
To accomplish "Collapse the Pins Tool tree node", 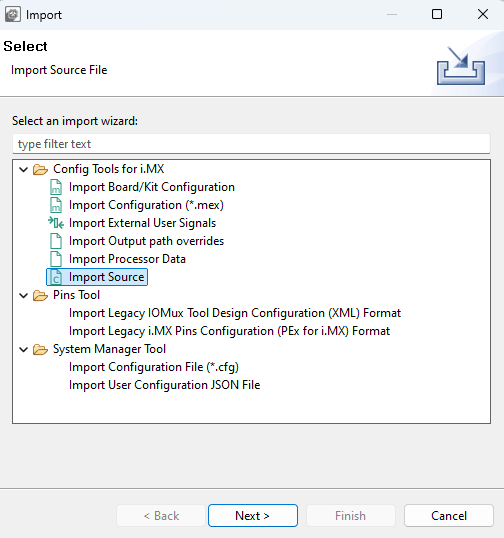I will (23, 295).
